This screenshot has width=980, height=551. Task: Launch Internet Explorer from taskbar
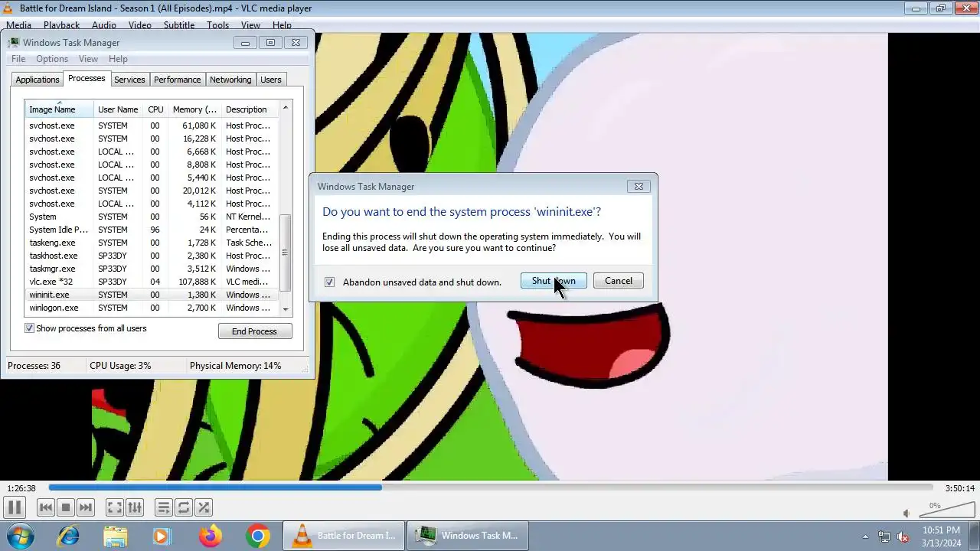[68, 536]
